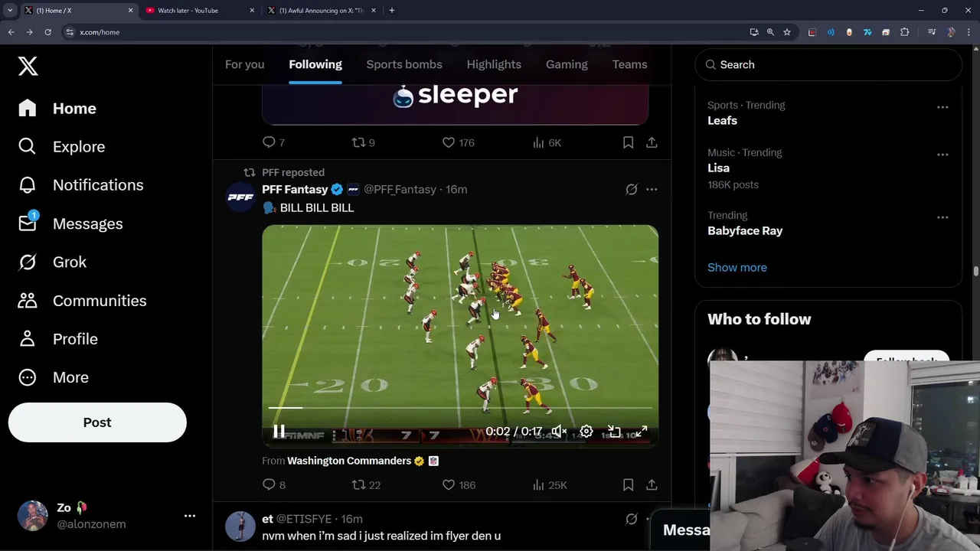Open the Highlights tab
This screenshot has height=551, width=980.
point(494,64)
